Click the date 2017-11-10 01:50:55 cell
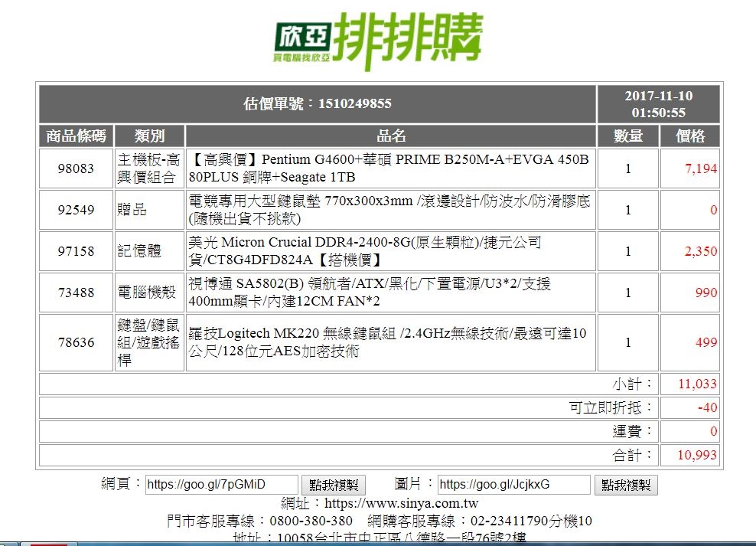The height and width of the screenshot is (546, 756). 659,103
